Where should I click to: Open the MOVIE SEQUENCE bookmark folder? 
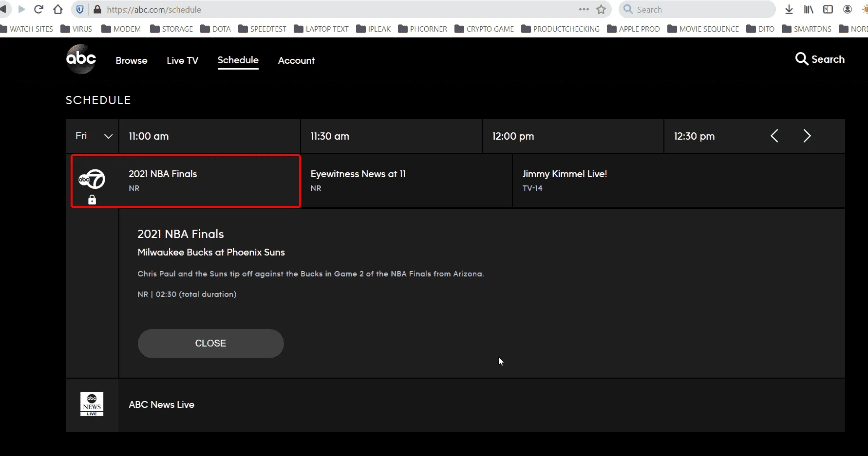click(x=703, y=29)
